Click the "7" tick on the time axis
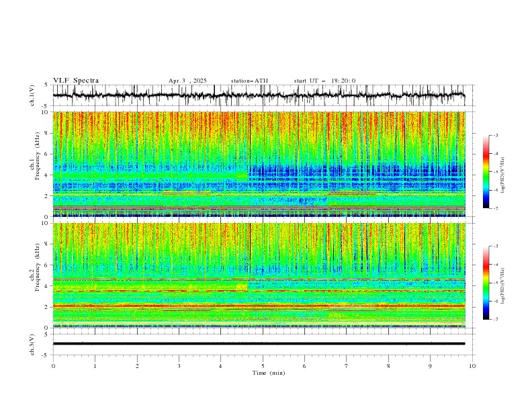The width and height of the screenshot is (532, 411). (347, 366)
